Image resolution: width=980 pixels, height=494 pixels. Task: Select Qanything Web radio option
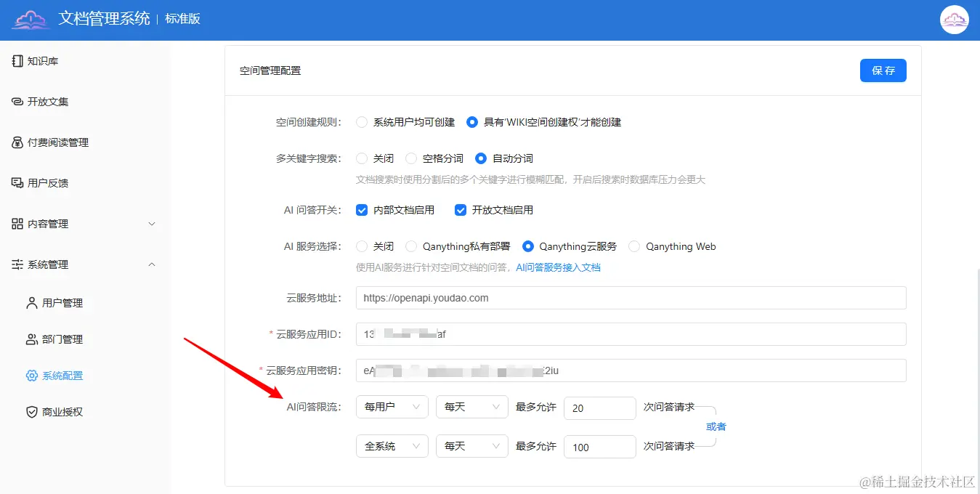[634, 246]
